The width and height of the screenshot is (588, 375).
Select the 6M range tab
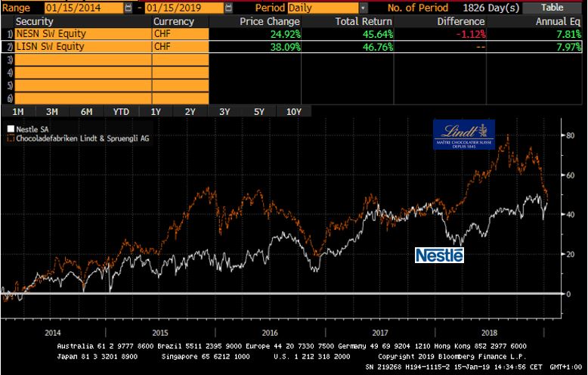pyautogui.click(x=87, y=112)
